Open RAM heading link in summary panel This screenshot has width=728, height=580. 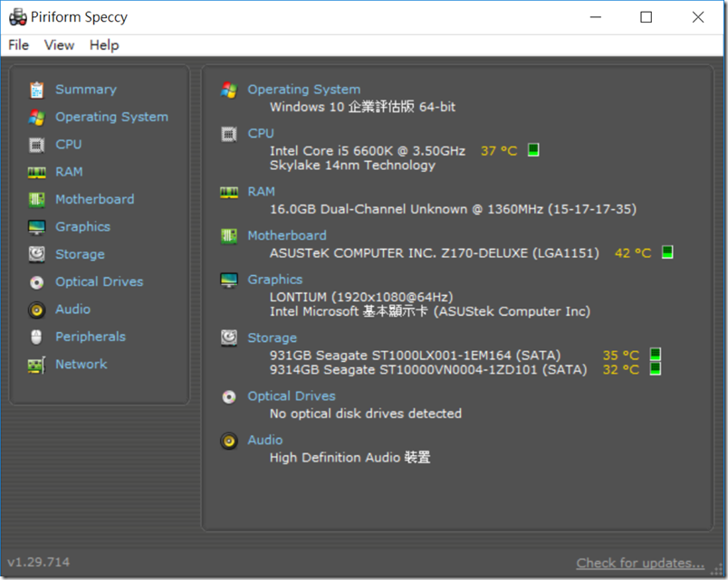tap(262, 192)
